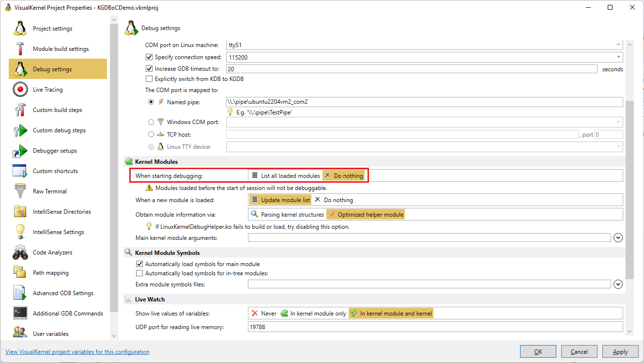Open View VisualKernel project variables link

(x=77, y=352)
